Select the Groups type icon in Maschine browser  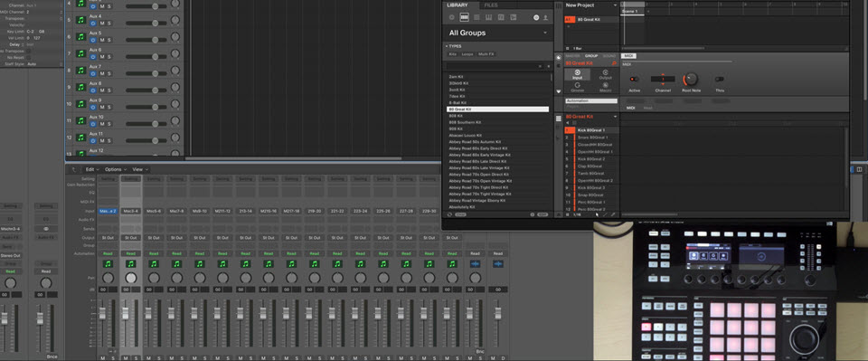pos(465,18)
